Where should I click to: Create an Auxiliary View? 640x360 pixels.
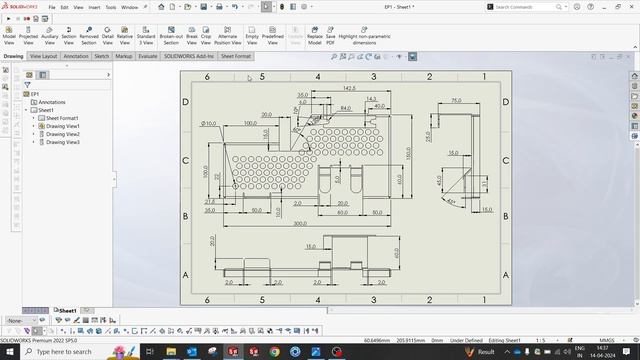tap(49, 36)
